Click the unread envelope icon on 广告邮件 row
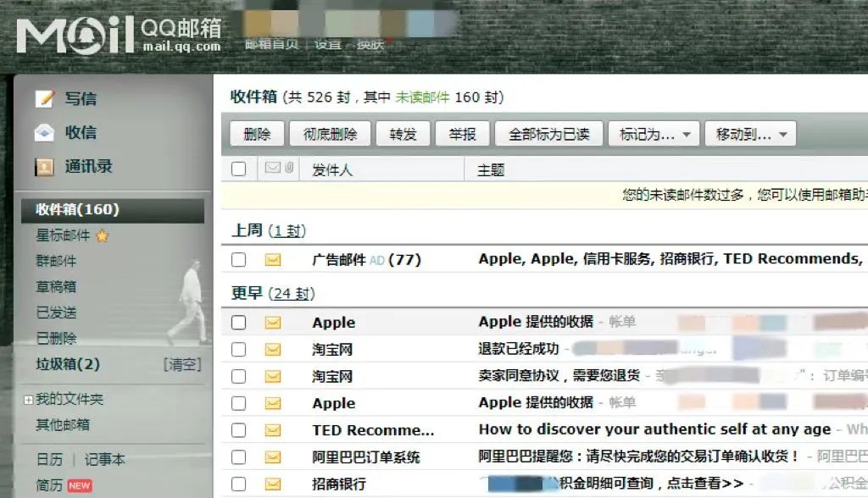The height and width of the screenshot is (498, 868). [x=273, y=259]
